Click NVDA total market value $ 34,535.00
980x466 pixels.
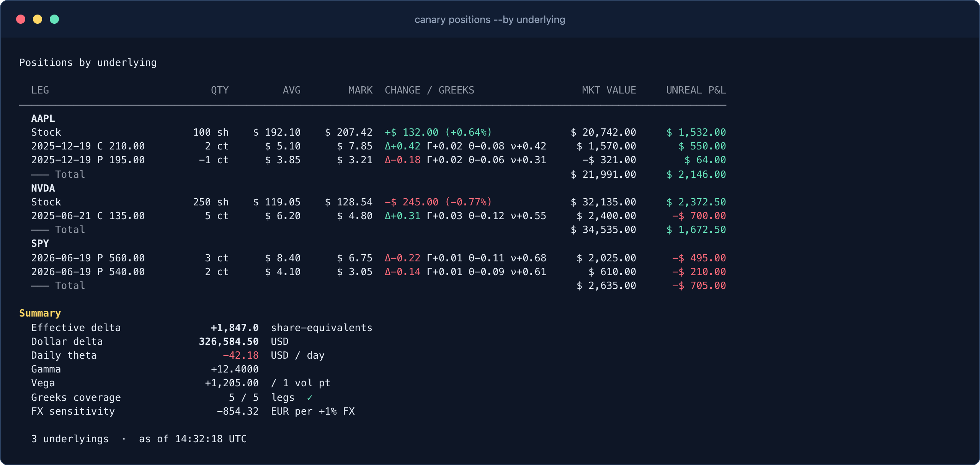pyautogui.click(x=603, y=230)
